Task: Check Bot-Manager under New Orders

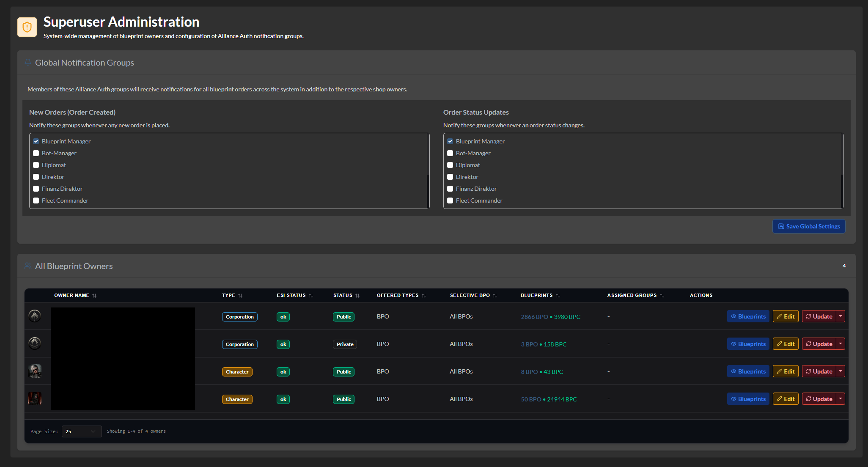Action: [x=36, y=153]
